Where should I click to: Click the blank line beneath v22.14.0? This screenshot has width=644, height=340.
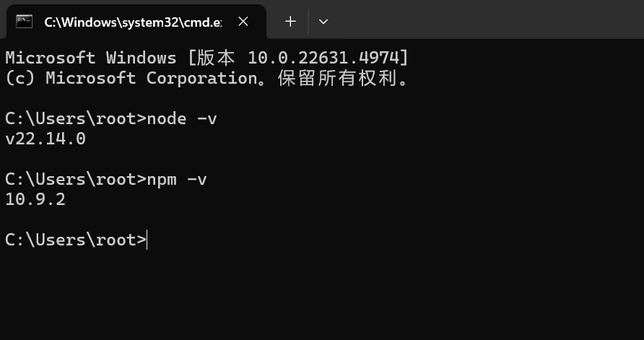[322, 159]
